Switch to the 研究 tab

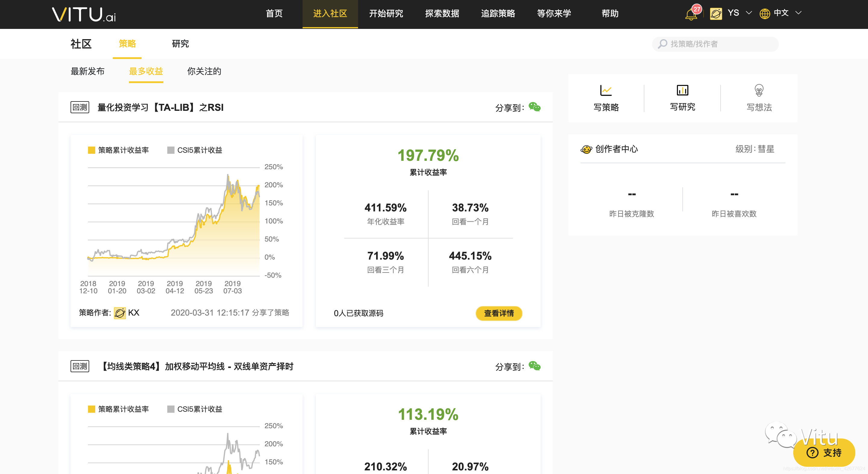tap(180, 44)
